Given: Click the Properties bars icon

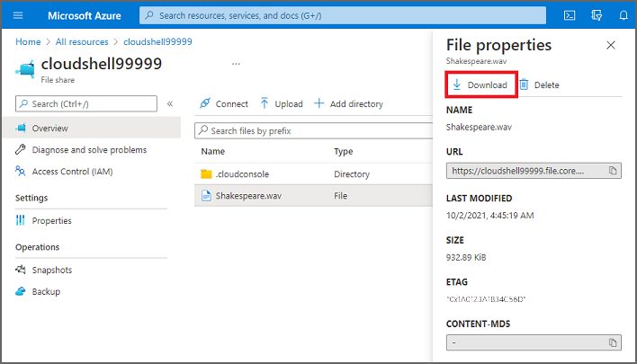Looking at the screenshot, I should pyautogui.click(x=21, y=220).
